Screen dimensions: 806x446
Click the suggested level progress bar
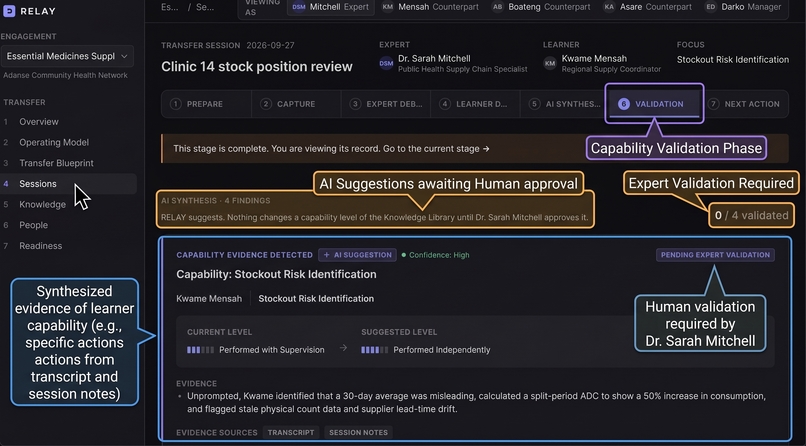coord(375,350)
